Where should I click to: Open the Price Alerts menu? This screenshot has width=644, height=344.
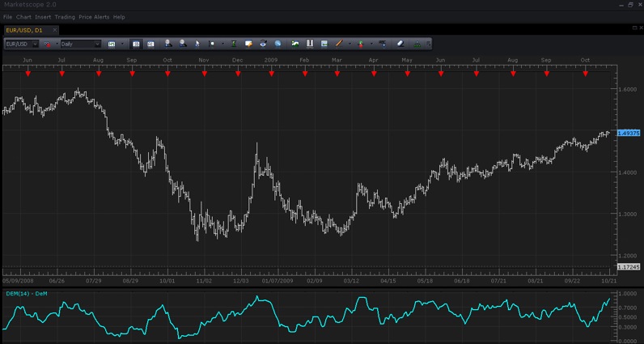94,17
